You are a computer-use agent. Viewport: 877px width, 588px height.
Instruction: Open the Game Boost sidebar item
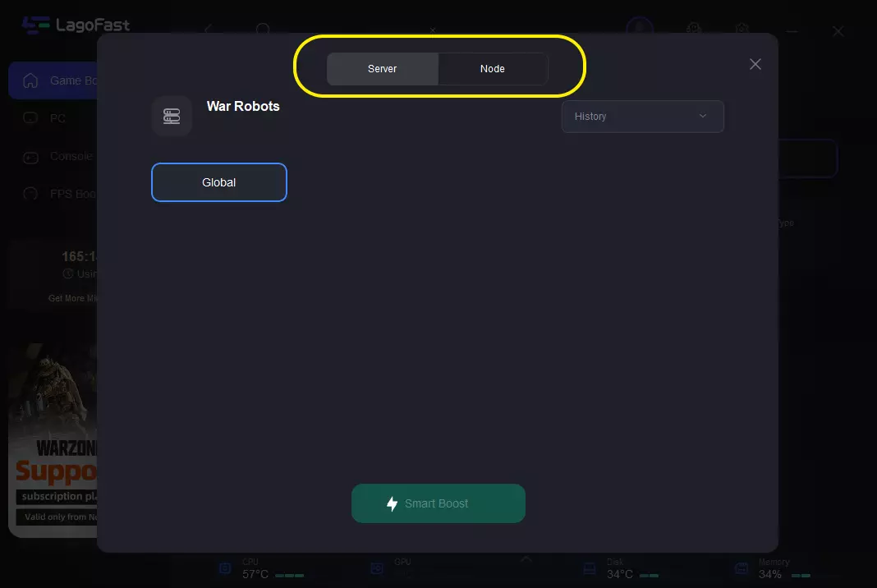[53, 80]
